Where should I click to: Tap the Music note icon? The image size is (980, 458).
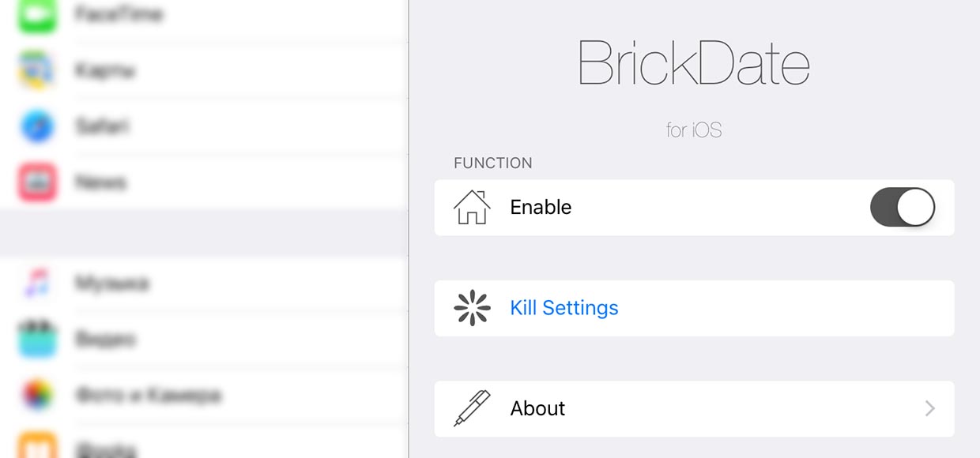tap(37, 283)
